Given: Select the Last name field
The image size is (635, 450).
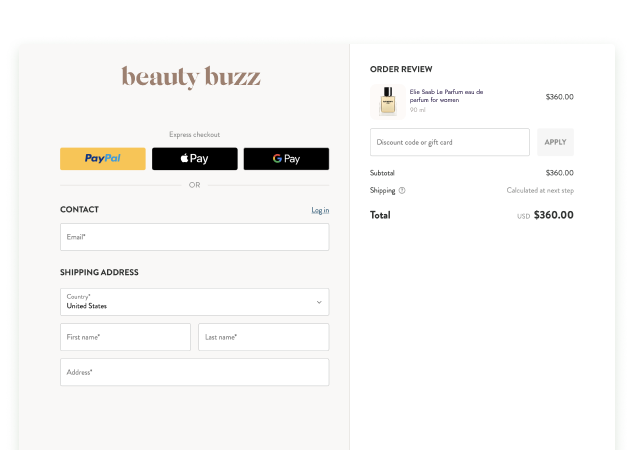Looking at the screenshot, I should [x=264, y=337].
